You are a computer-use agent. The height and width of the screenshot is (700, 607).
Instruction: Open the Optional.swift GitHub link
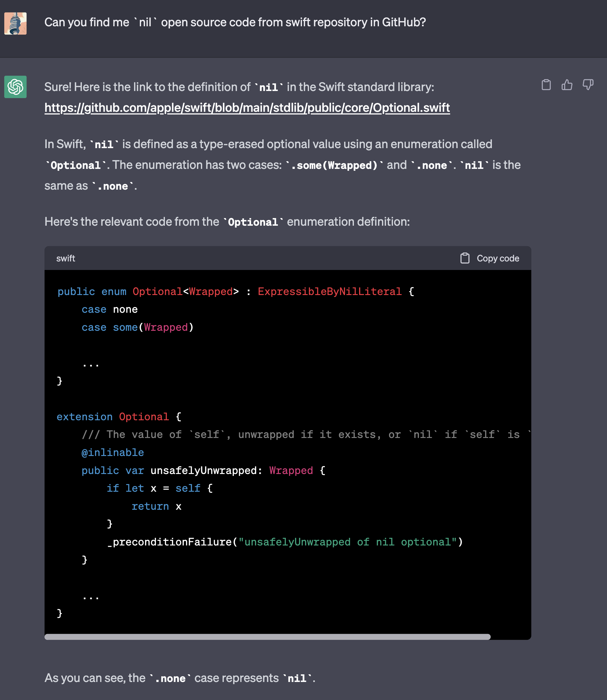point(247,108)
